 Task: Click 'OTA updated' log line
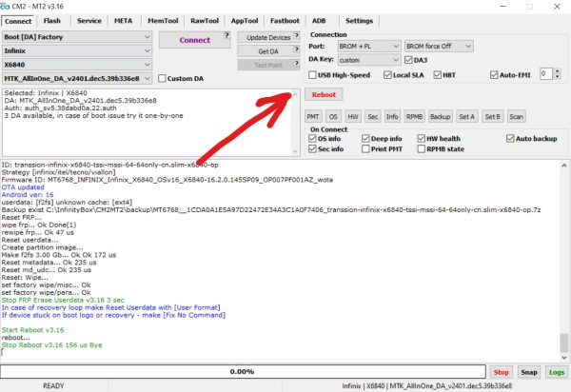23,187
